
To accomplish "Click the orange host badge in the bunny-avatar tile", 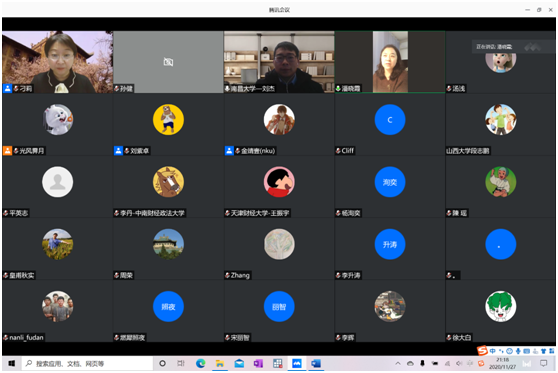I will (7, 151).
